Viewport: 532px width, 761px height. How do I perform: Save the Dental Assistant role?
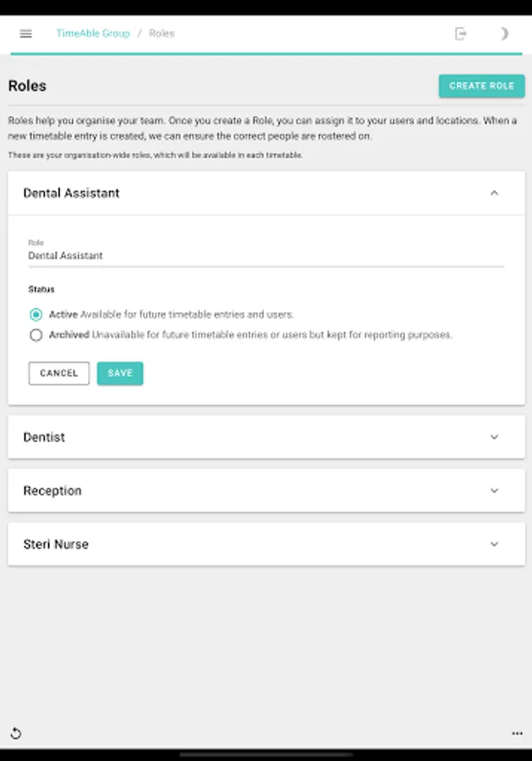click(120, 374)
